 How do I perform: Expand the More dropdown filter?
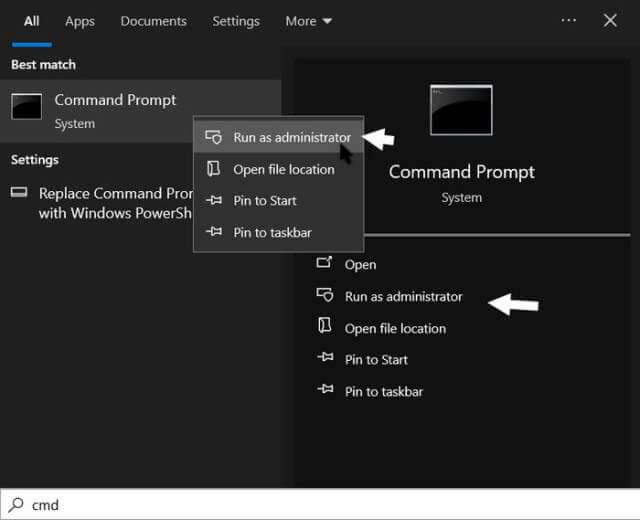pos(309,21)
